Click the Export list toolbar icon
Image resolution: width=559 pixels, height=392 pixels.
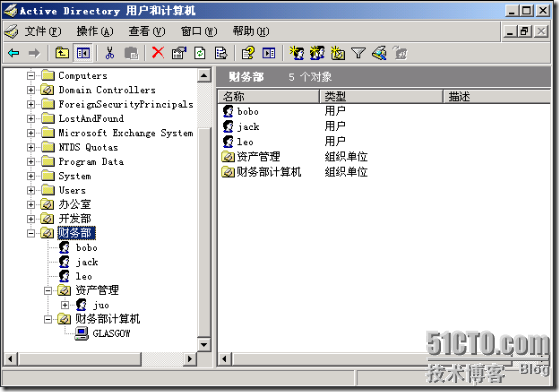(x=221, y=53)
